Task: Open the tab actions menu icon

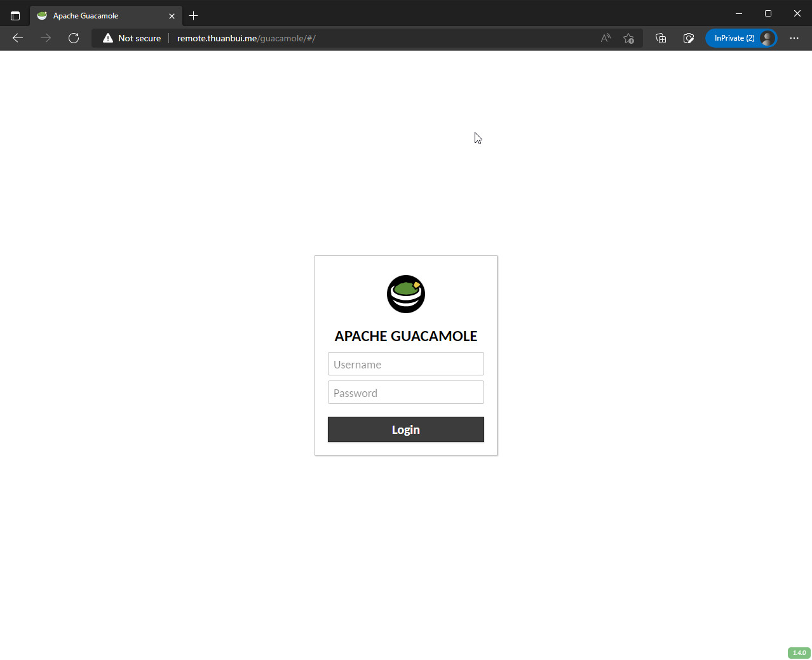Action: pyautogui.click(x=15, y=16)
